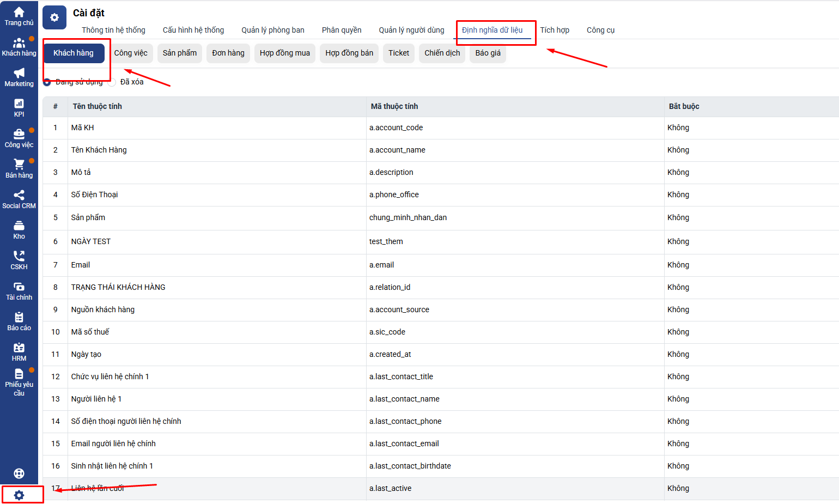This screenshot has width=839, height=504.
Task: Open the Bán hàng cart icon
Action: pyautogui.click(x=19, y=168)
